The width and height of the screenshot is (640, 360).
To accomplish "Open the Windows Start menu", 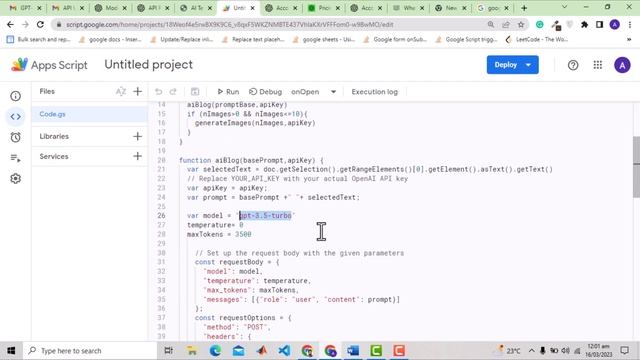I will click(x=11, y=351).
